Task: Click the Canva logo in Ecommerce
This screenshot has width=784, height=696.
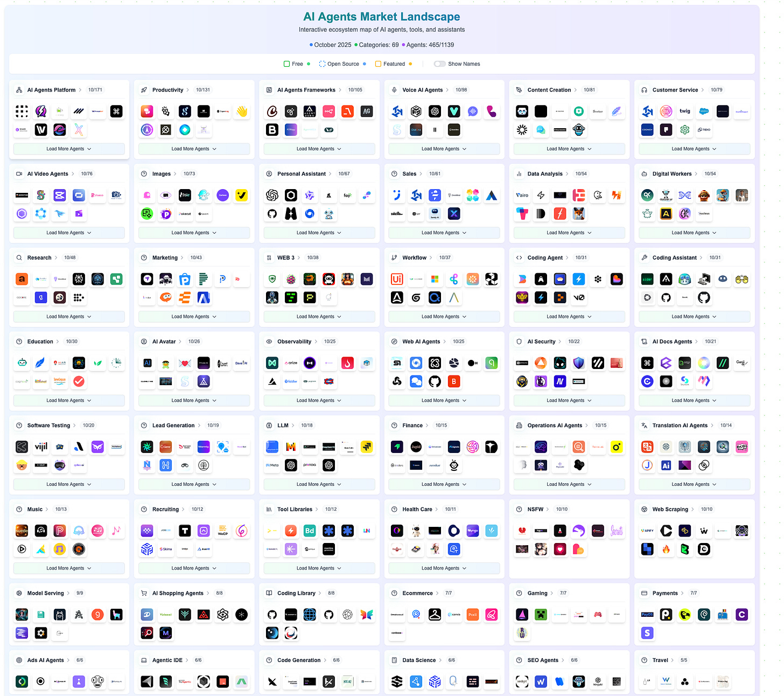Action: coord(454,615)
